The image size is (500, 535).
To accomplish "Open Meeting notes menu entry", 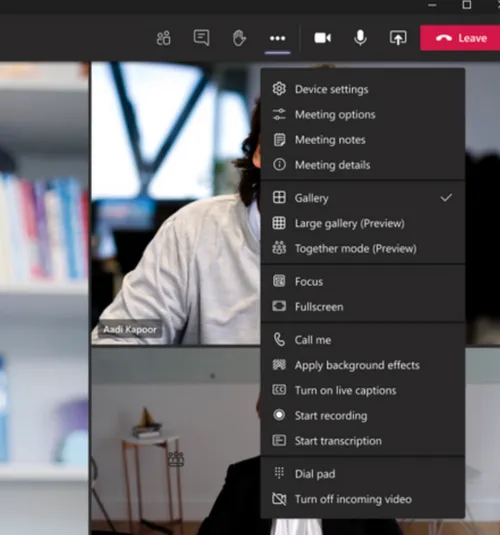I will 330,140.
